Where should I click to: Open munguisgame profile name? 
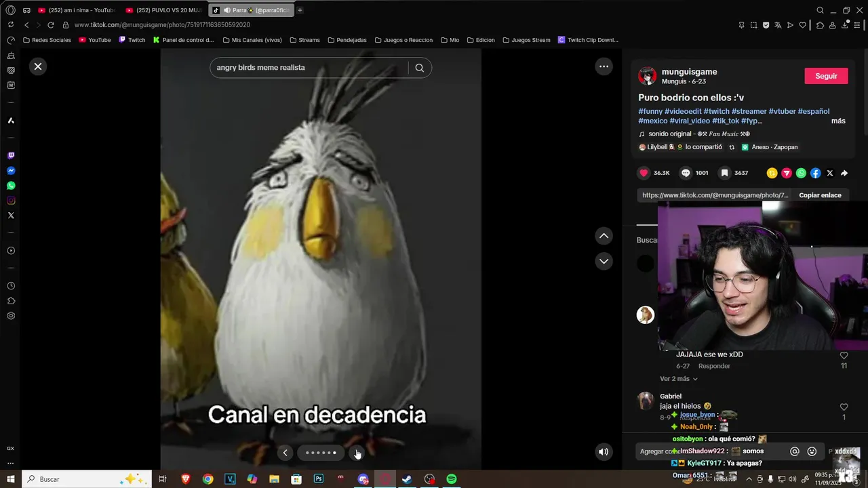point(689,72)
